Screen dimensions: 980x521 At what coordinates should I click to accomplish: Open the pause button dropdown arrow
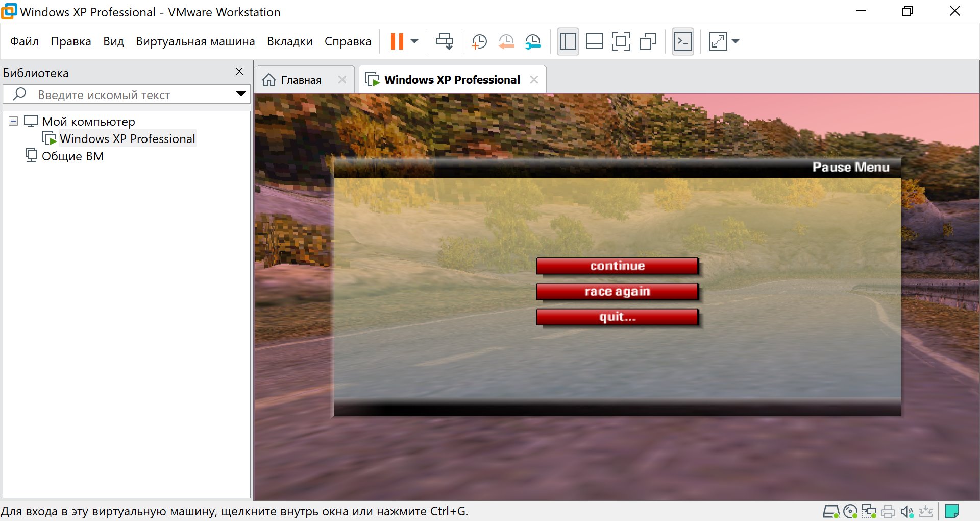414,41
